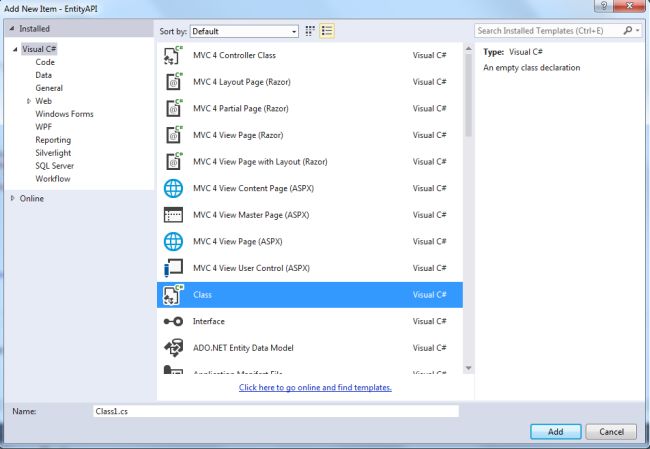
Task: Click the Add button
Action: click(555, 432)
